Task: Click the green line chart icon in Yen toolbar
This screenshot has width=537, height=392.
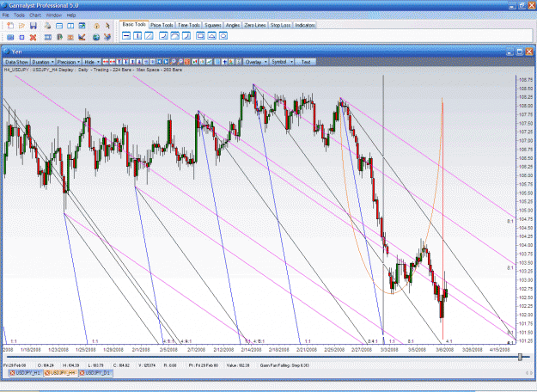Action: pyautogui.click(x=209, y=62)
